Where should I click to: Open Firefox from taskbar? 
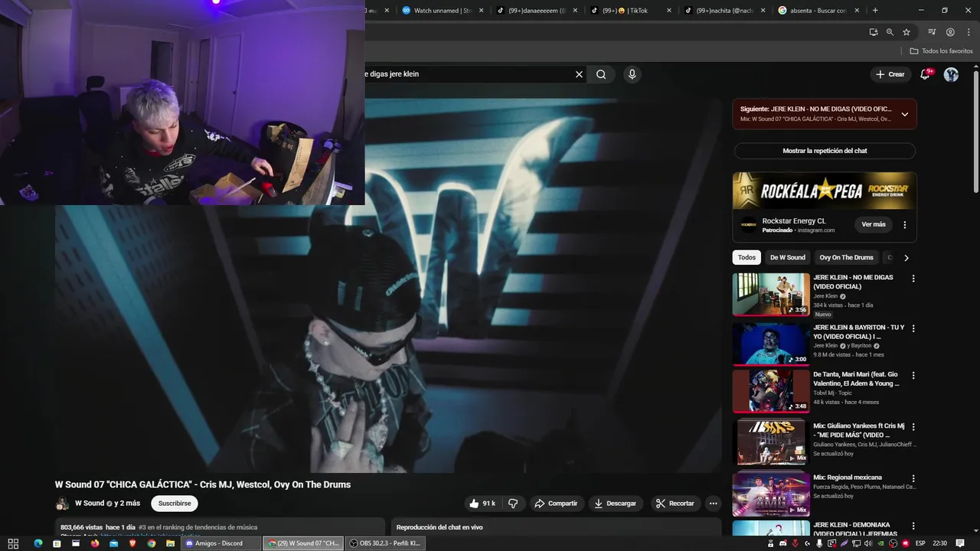point(95,543)
